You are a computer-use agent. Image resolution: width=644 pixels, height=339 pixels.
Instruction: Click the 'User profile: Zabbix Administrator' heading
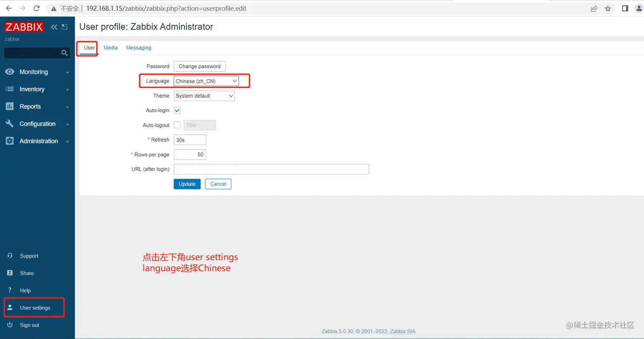(146, 26)
